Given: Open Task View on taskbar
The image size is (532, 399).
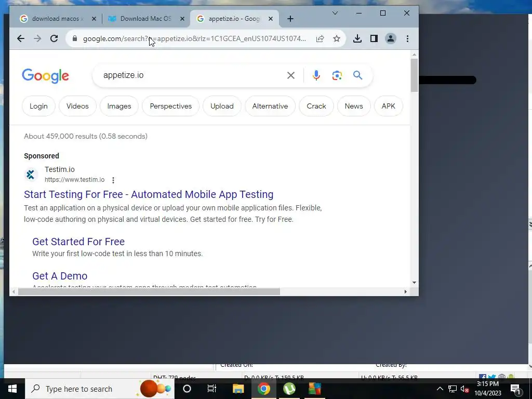Looking at the screenshot, I should (212, 389).
